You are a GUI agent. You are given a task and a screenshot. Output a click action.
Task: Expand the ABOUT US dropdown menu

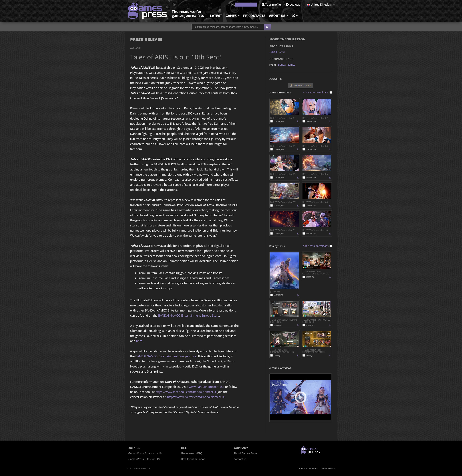coord(279,16)
